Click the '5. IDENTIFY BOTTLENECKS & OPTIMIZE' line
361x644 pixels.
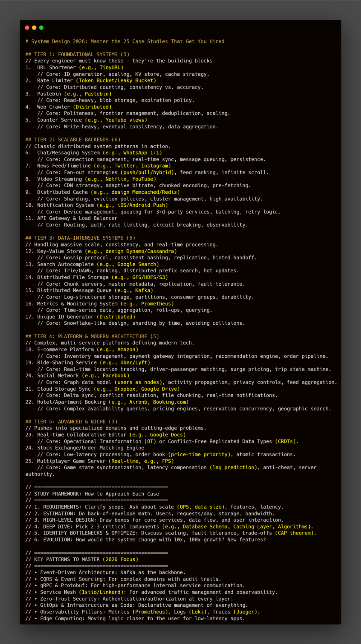pos(171,533)
